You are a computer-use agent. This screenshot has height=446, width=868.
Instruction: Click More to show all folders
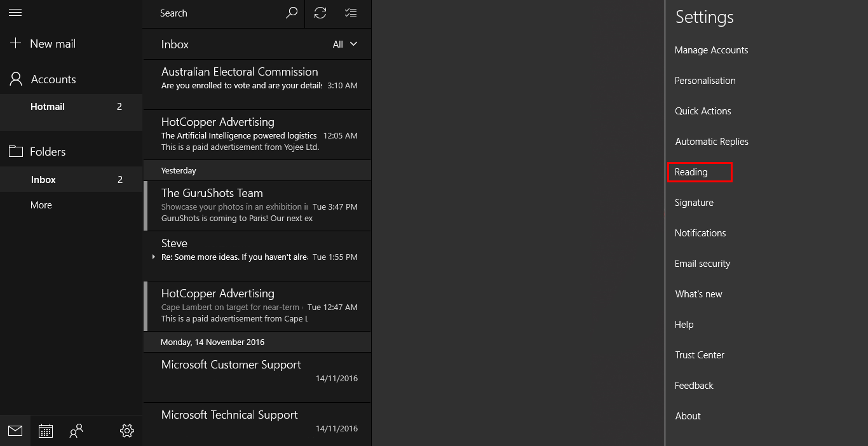point(41,205)
